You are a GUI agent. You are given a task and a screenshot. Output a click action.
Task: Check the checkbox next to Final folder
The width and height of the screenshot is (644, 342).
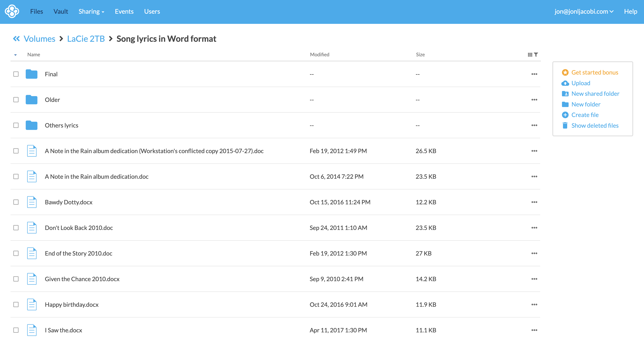point(16,74)
